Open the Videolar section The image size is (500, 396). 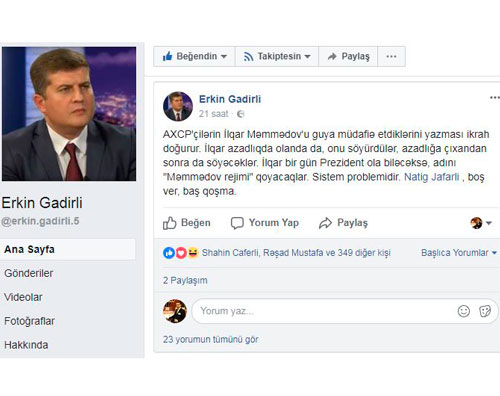[x=23, y=297]
